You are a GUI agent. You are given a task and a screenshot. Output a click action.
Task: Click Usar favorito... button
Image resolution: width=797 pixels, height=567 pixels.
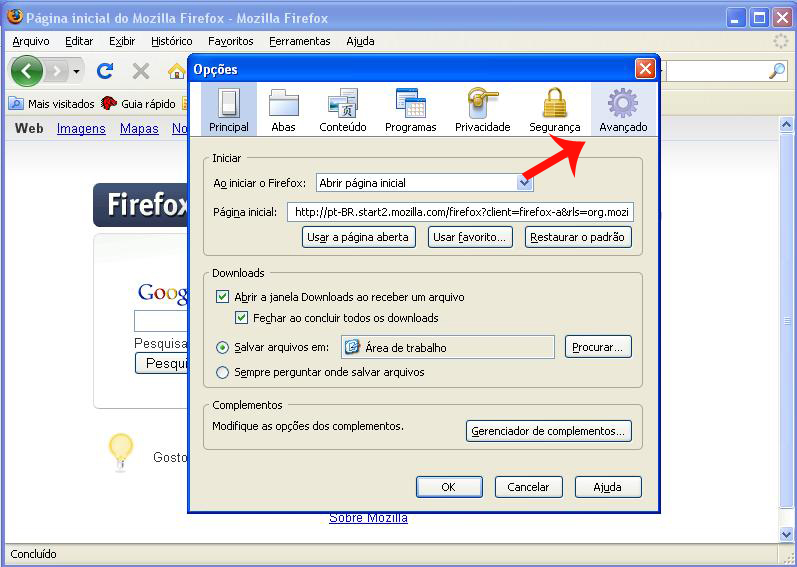tap(470, 237)
